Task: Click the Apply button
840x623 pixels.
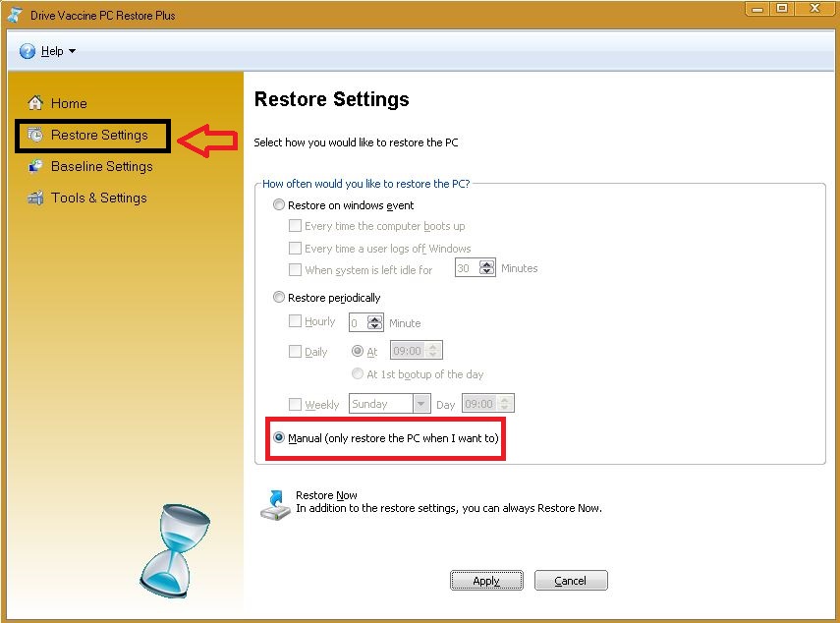Action: coord(486,580)
